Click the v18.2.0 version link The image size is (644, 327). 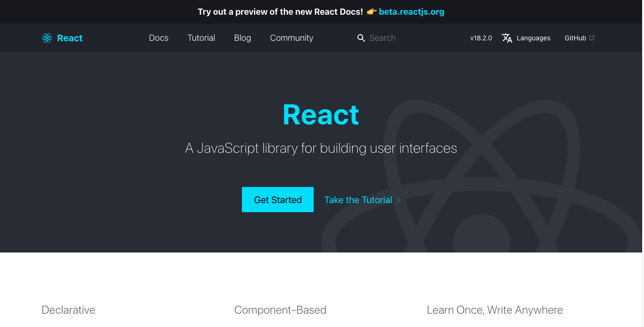pyautogui.click(x=481, y=38)
